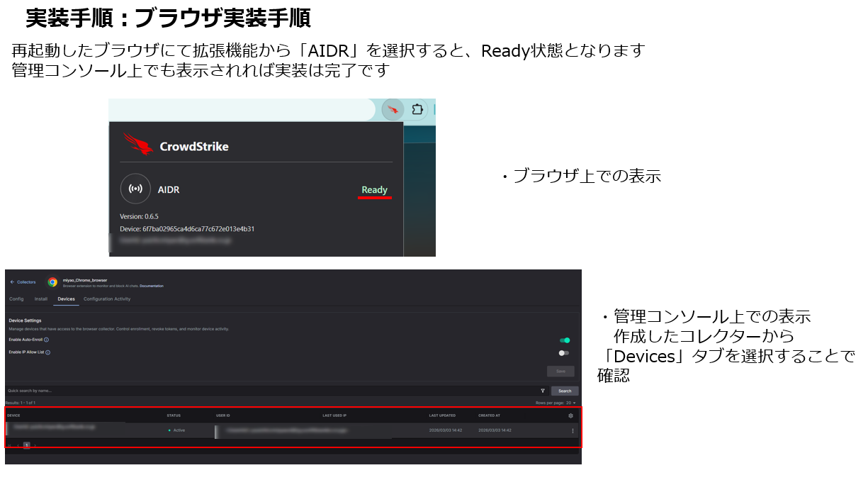Expand the Rows per page dropdown

(570, 403)
